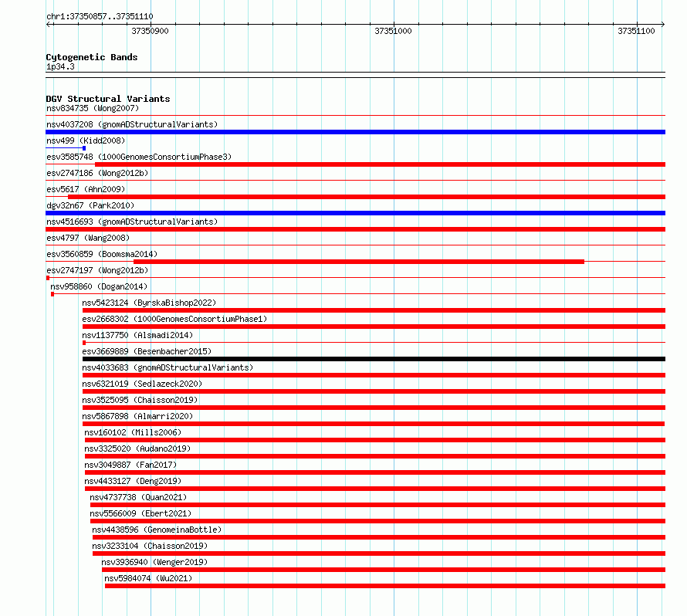Open variant esv3560859 (Boomsma2014)
The height and width of the screenshot is (616, 687).
click(102, 254)
